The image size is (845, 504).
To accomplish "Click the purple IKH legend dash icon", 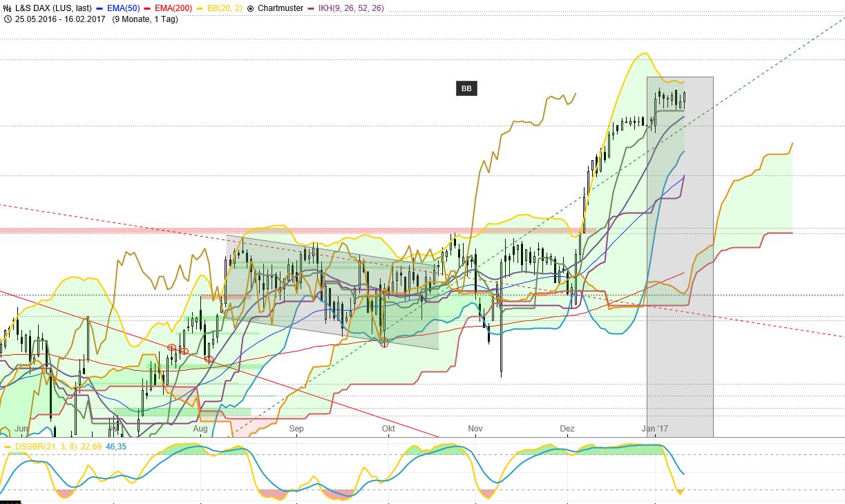I will click(x=310, y=8).
